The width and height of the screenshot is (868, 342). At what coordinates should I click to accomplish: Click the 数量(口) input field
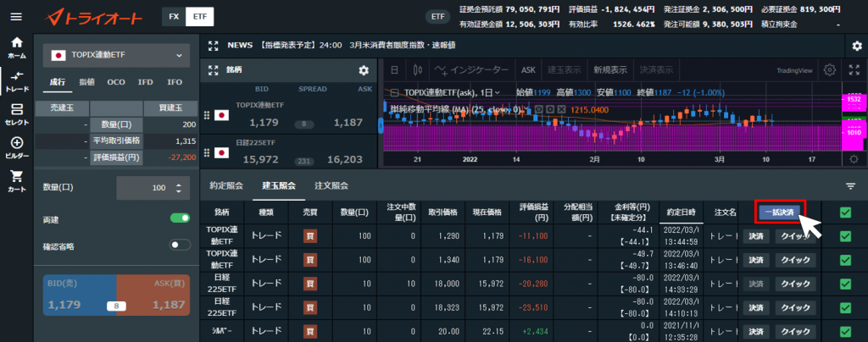point(153,188)
